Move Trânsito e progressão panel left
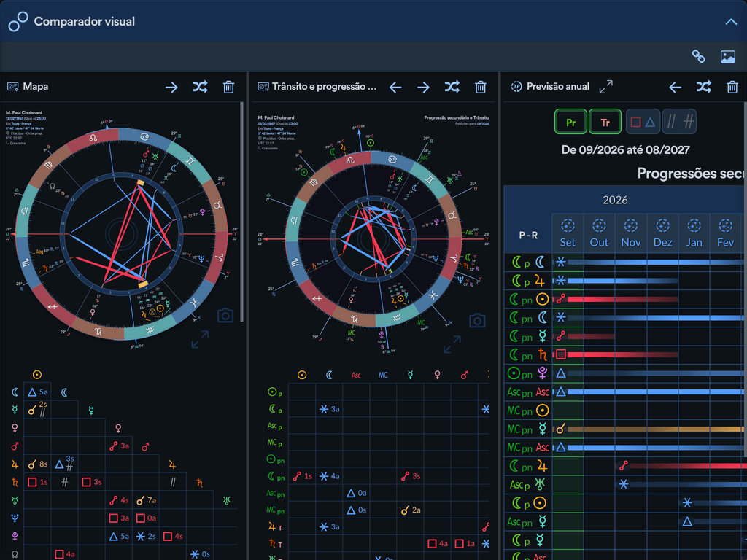The image size is (747, 560). pos(395,87)
